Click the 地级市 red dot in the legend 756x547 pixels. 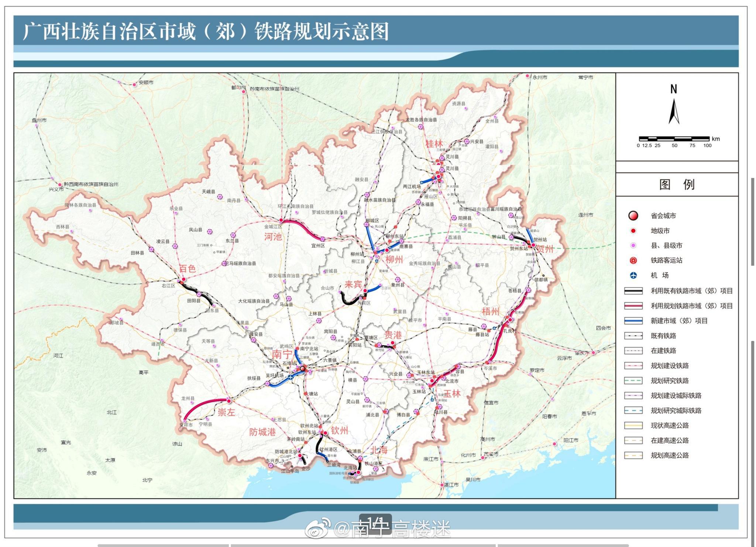633,231
